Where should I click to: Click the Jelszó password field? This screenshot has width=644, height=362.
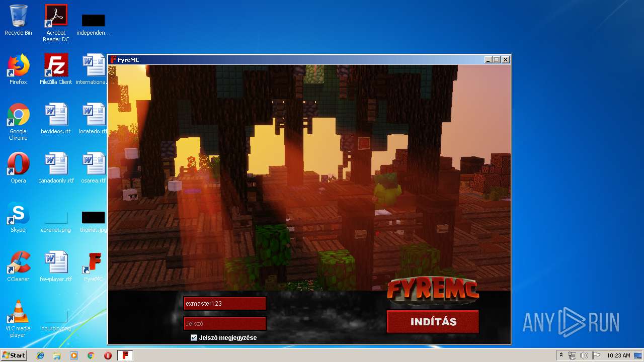click(225, 324)
